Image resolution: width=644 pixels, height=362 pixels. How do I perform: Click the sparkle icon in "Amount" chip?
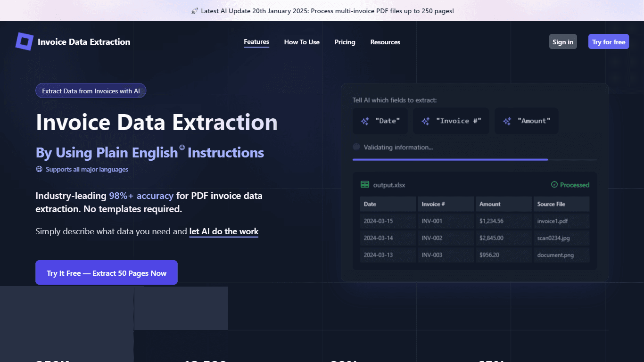click(x=507, y=121)
